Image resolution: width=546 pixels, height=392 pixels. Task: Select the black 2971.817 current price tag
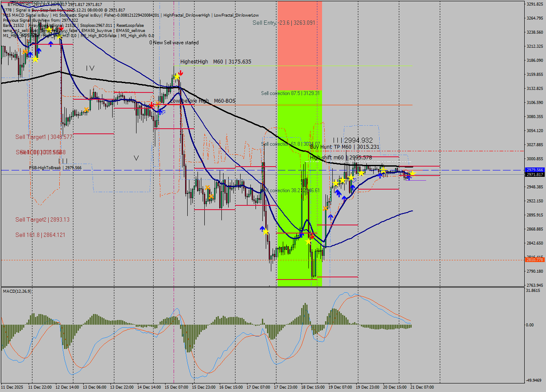[534, 174]
